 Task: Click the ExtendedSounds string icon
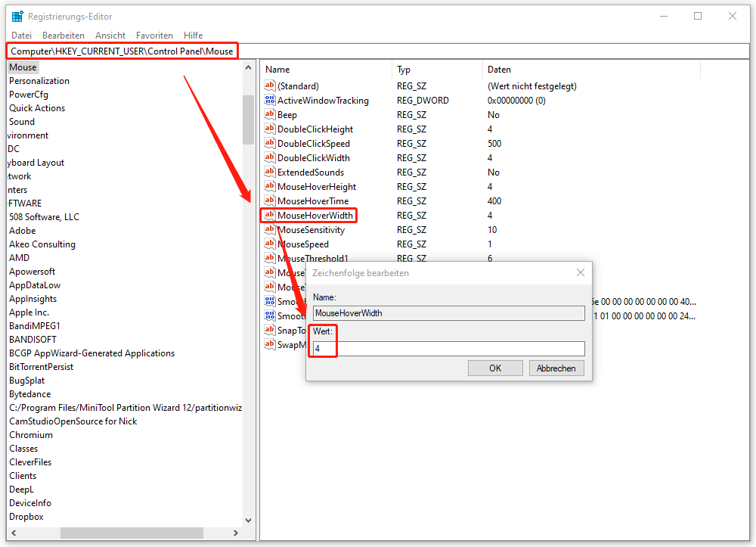[x=270, y=172]
